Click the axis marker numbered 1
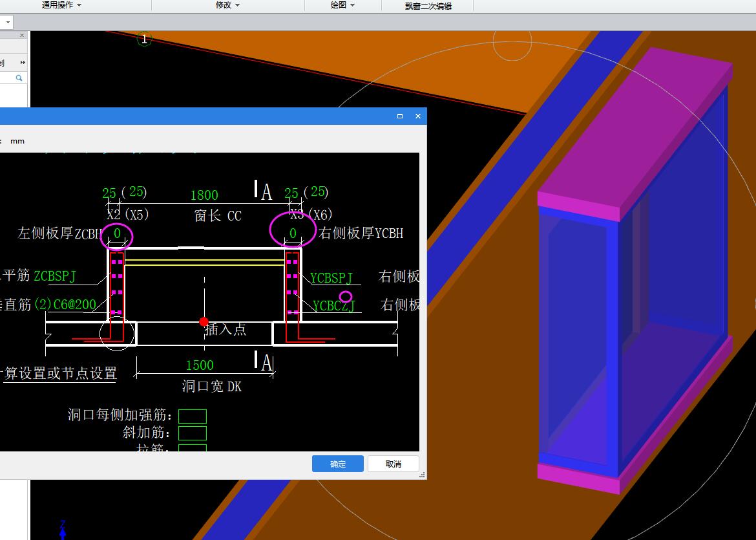 [x=144, y=39]
